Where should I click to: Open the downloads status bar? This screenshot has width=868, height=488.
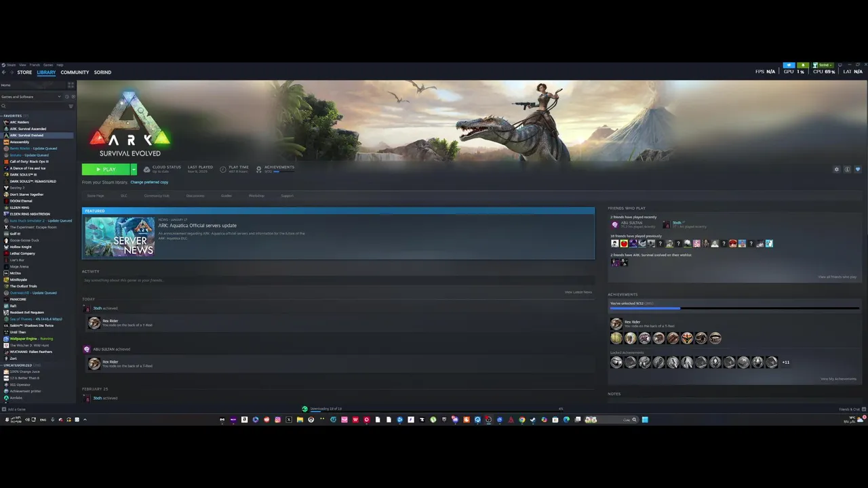coord(434,409)
